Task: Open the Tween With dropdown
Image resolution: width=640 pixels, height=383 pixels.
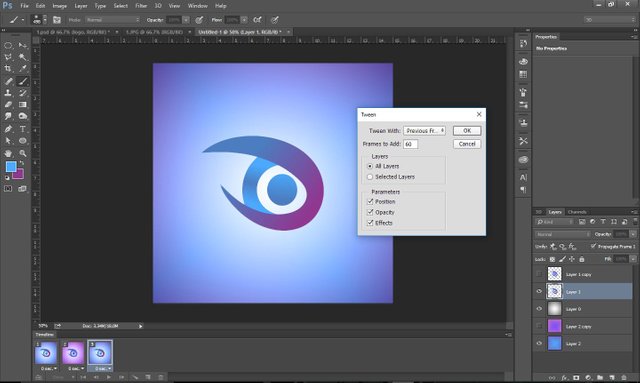Action: 424,131
